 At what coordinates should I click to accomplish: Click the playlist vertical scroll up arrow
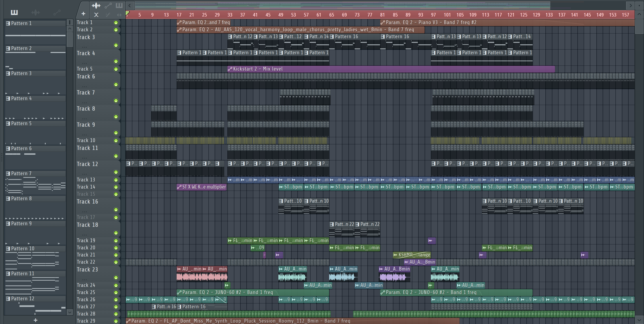pyautogui.click(x=639, y=14)
